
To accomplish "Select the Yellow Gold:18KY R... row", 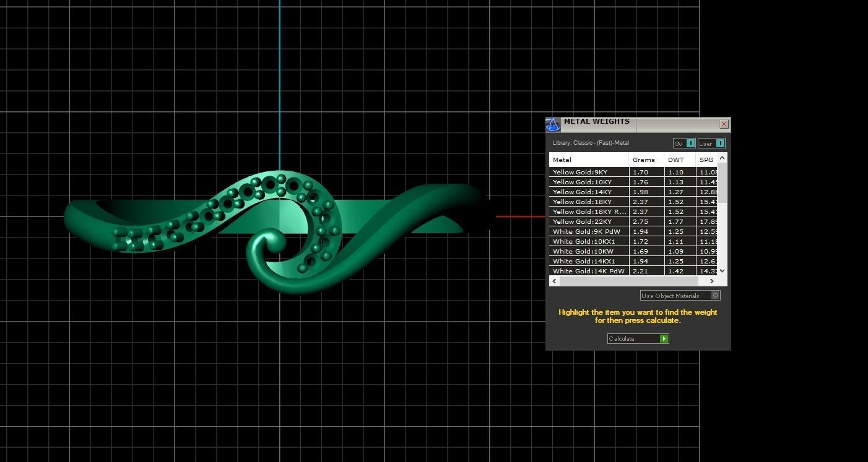I will (634, 212).
